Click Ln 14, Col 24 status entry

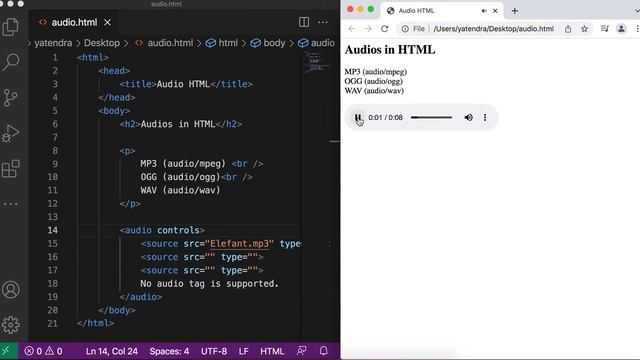[112, 351]
